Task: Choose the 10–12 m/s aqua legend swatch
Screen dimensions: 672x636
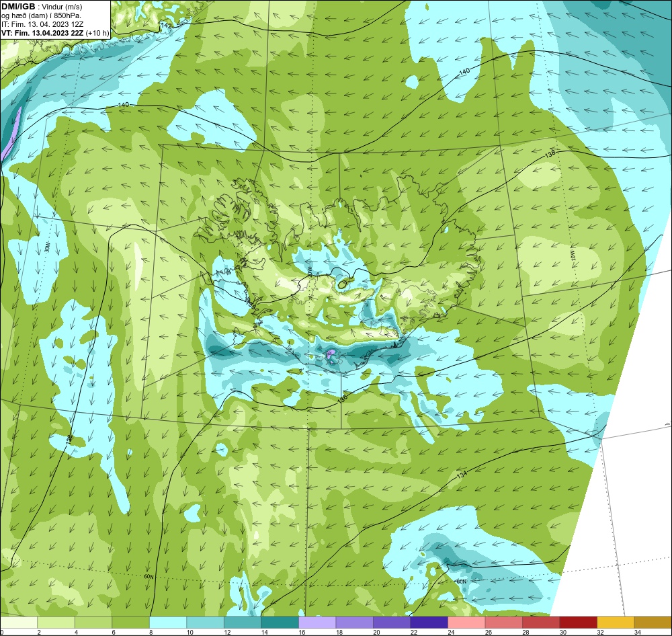Action: [205, 622]
